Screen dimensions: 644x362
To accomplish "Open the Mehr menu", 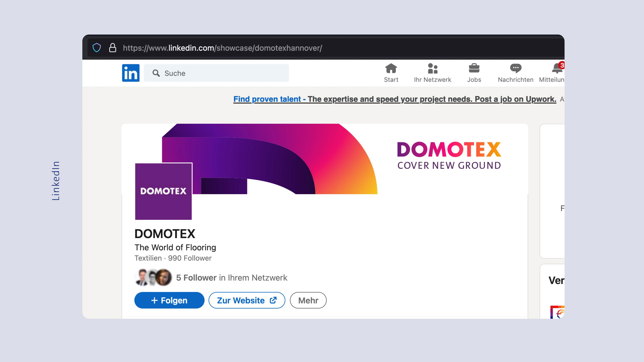I will coord(308,300).
